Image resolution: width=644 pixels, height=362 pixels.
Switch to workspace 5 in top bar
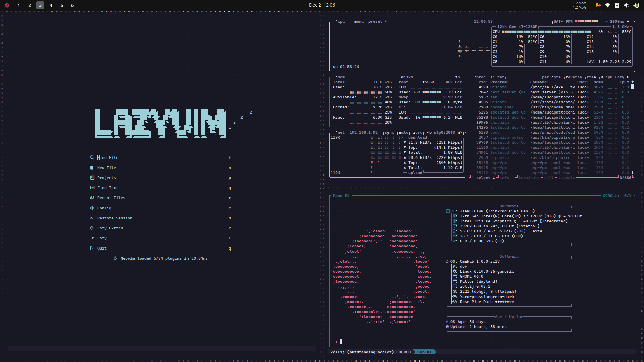62,5
